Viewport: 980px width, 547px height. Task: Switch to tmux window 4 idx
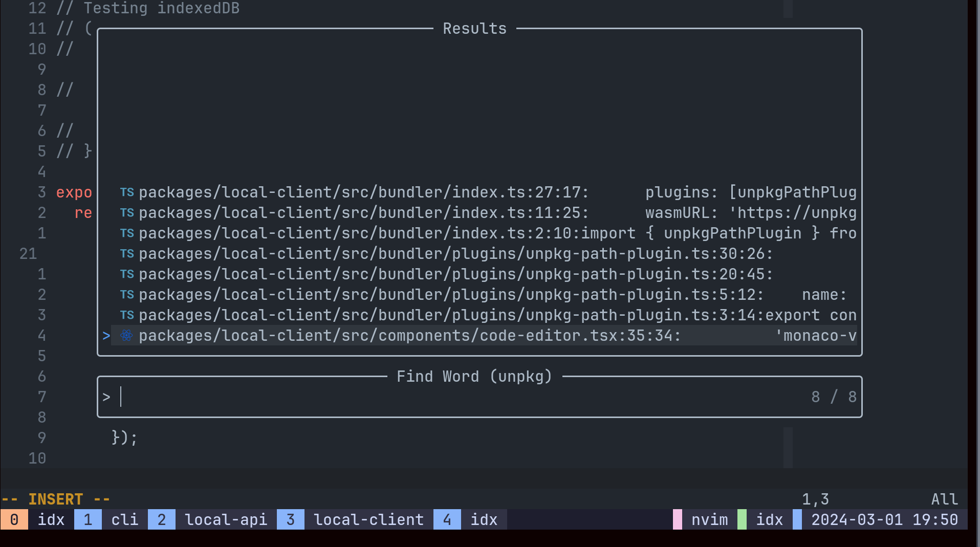470,520
